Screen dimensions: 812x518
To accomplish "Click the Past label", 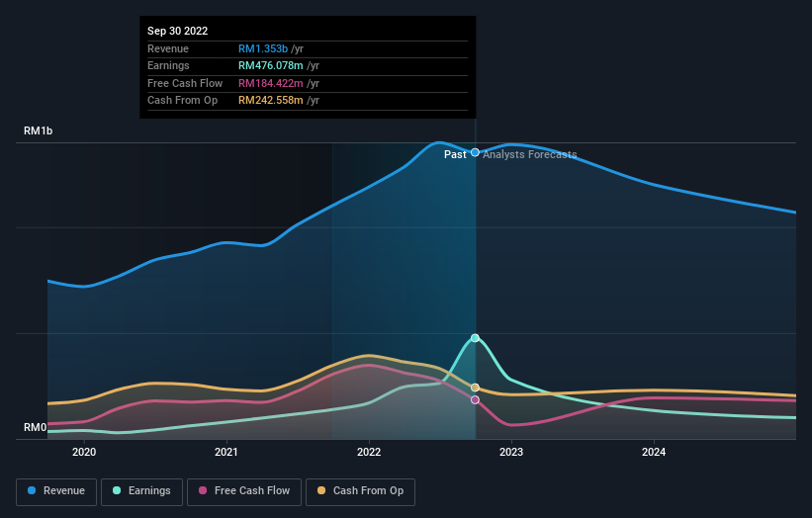I will point(455,155).
